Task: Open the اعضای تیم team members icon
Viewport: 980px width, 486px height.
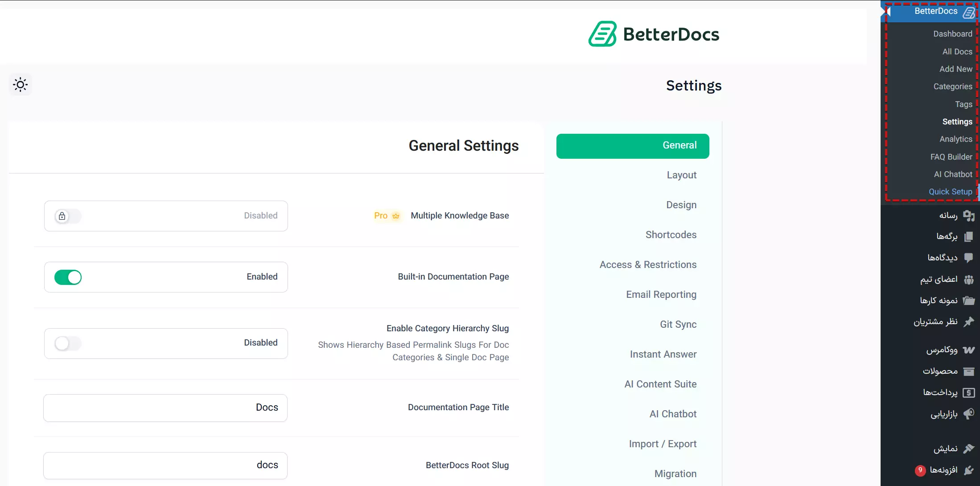Action: pos(968,280)
